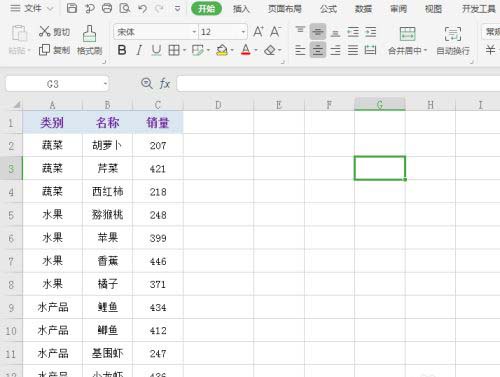Open the 宋体 font name dropdown

194,32
